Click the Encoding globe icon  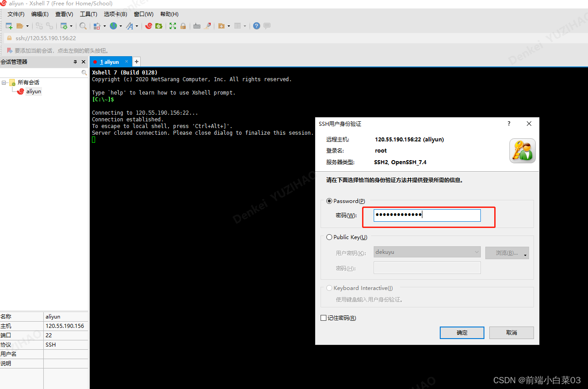tap(113, 26)
